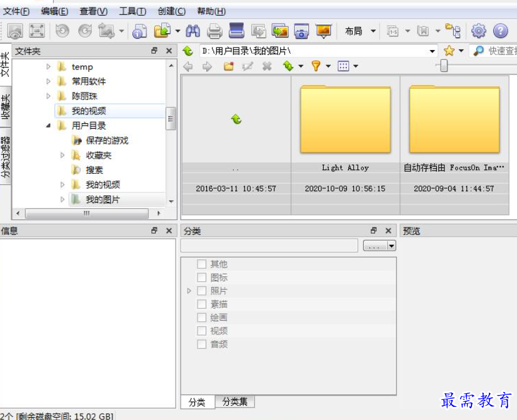Rotate image counterclockwise

[x=62, y=31]
